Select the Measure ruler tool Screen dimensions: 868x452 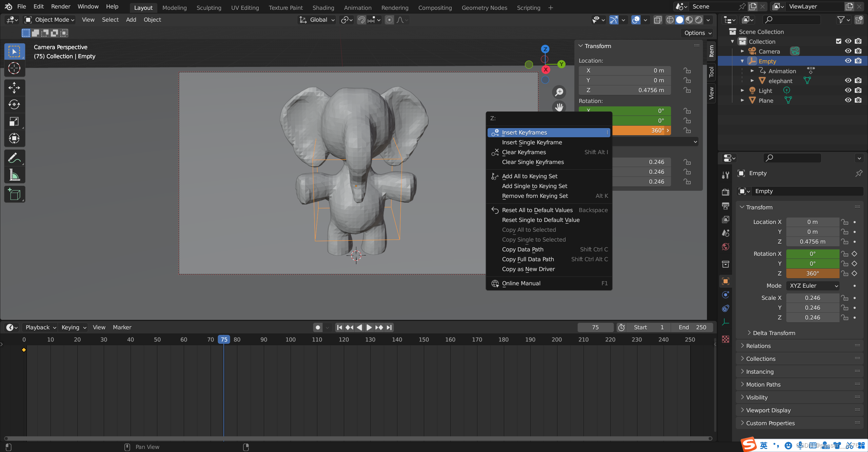[14, 175]
